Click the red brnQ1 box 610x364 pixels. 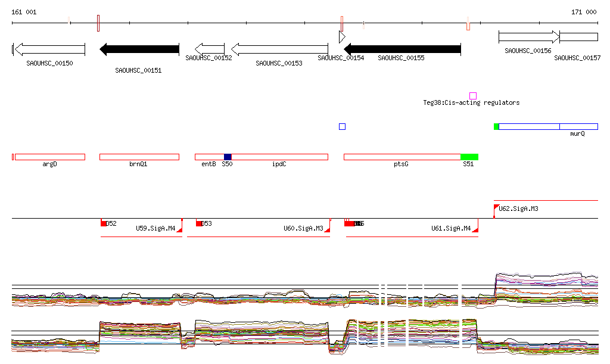click(139, 157)
